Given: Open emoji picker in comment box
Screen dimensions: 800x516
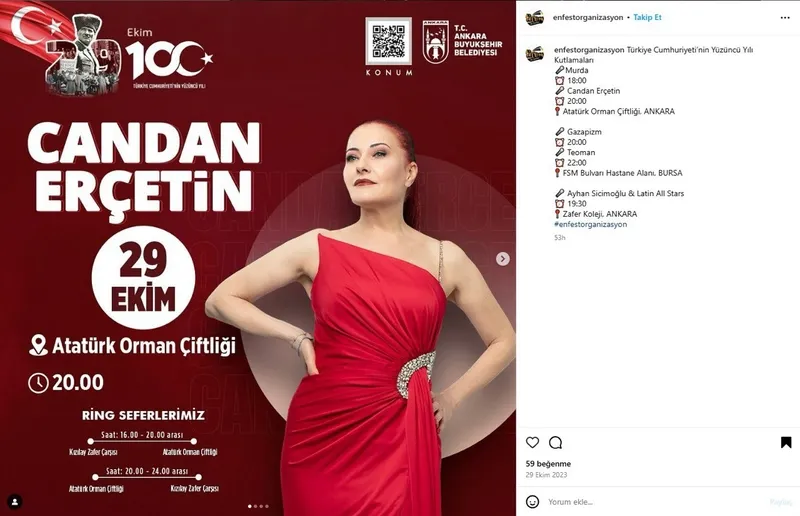Looking at the screenshot, I should pyautogui.click(x=532, y=502).
